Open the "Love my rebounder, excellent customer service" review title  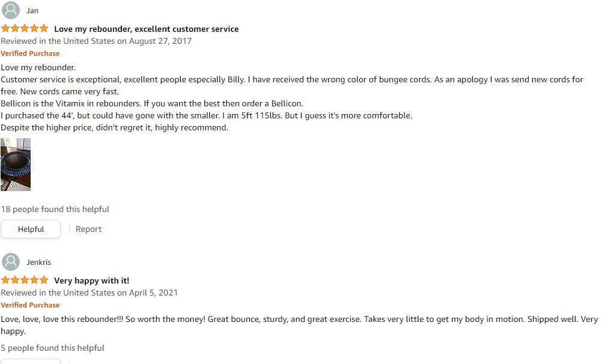tap(146, 29)
